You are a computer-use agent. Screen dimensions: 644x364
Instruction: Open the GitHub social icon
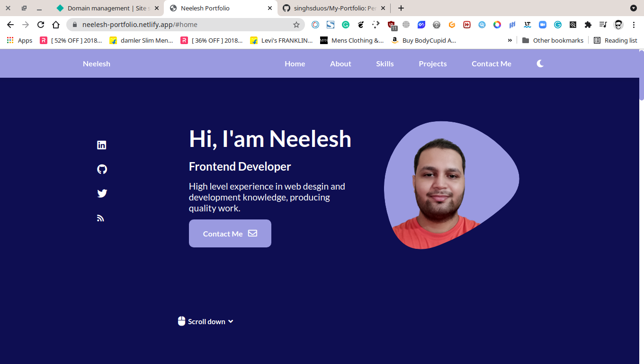click(x=102, y=169)
